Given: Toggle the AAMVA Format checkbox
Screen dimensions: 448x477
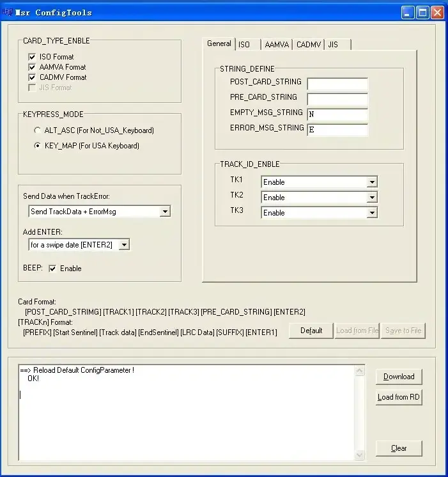Looking at the screenshot, I should tap(33, 67).
